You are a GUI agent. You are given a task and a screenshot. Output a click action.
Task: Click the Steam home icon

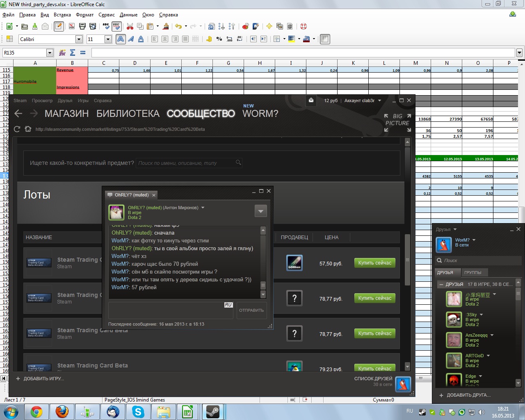28,129
